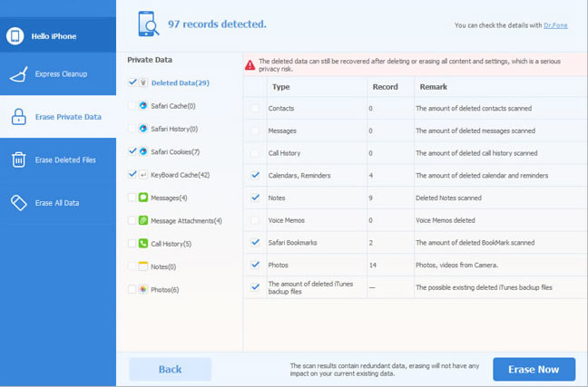Click the Voice Memos deleted remark
This screenshot has height=387, width=588.
click(446, 220)
